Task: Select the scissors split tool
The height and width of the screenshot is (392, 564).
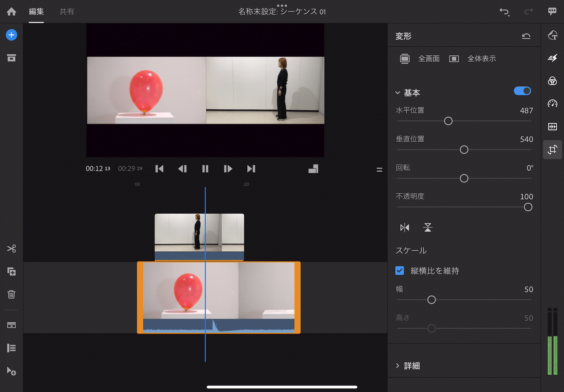Action: [11, 249]
